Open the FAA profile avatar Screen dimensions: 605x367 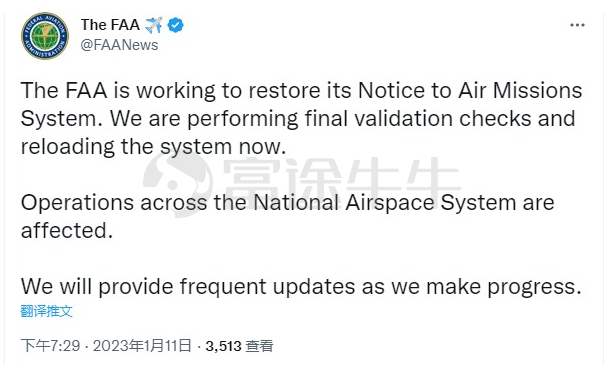45,36
